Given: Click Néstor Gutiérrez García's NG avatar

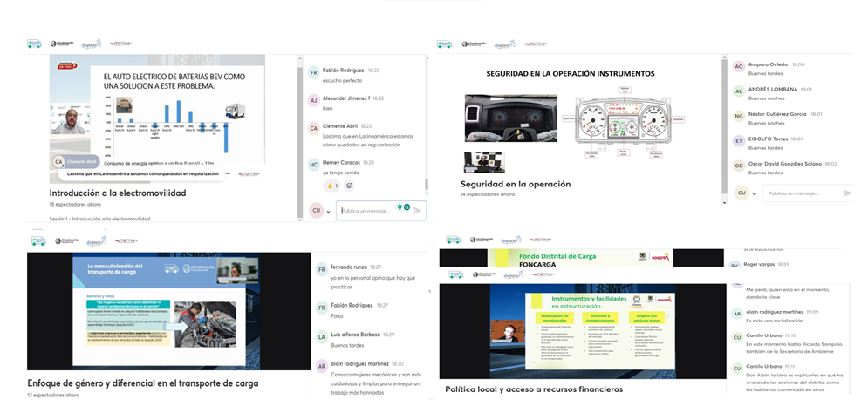Looking at the screenshot, I should click(739, 116).
